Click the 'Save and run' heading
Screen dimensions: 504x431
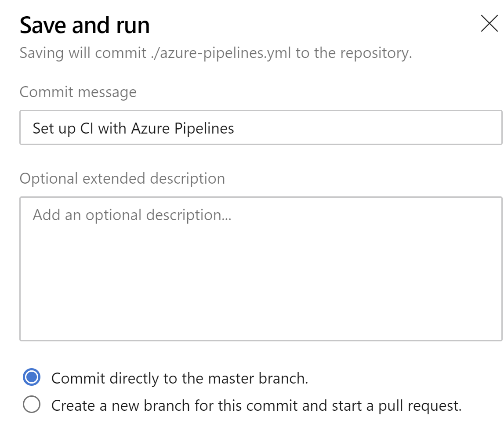click(85, 25)
